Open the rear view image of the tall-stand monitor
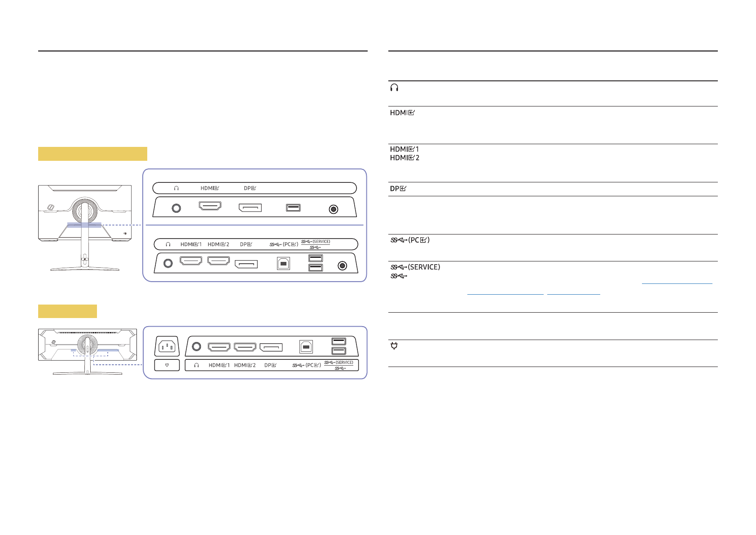 (85, 228)
